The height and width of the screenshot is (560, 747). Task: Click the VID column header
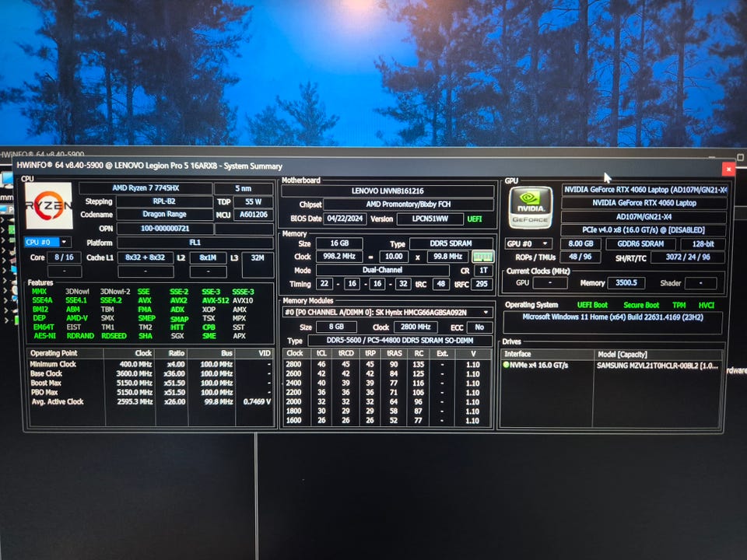(255, 353)
